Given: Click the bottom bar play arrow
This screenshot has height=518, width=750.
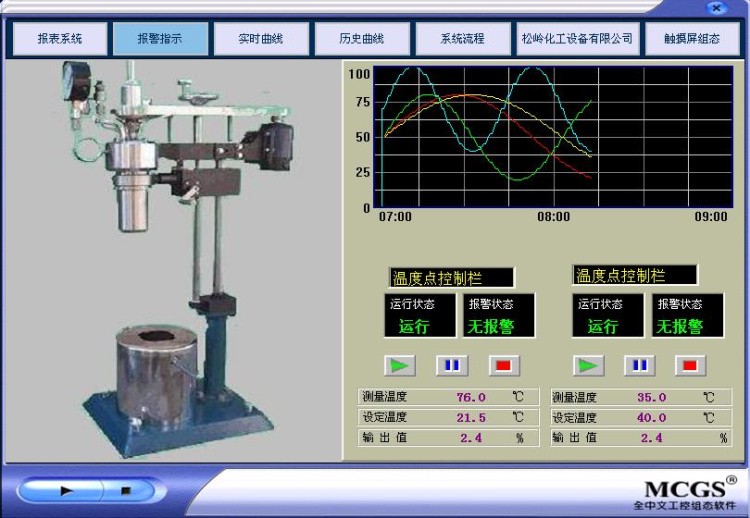Looking at the screenshot, I should (x=67, y=491).
